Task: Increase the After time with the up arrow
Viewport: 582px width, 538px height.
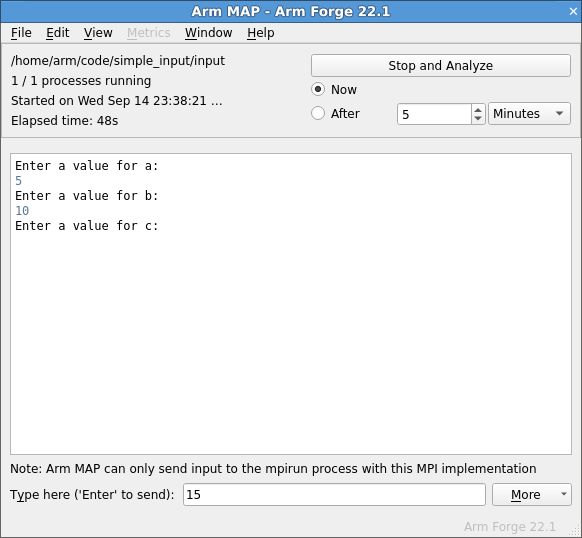Action: 478,110
